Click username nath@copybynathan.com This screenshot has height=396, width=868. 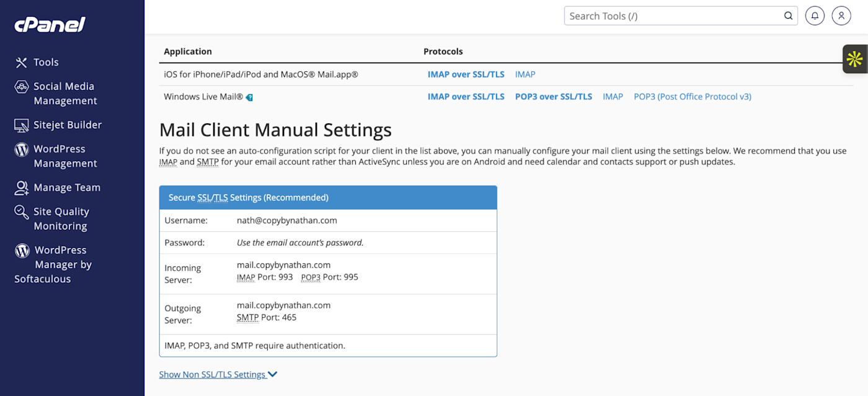click(x=287, y=220)
